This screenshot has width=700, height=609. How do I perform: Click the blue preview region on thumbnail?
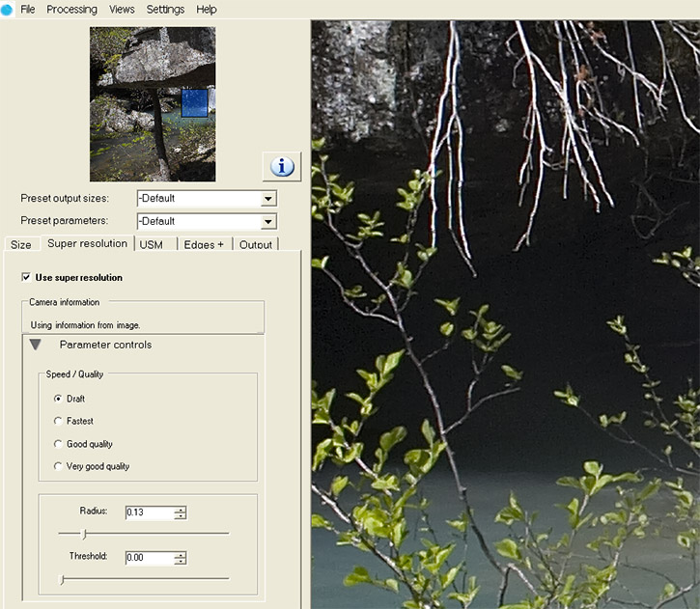(195, 103)
